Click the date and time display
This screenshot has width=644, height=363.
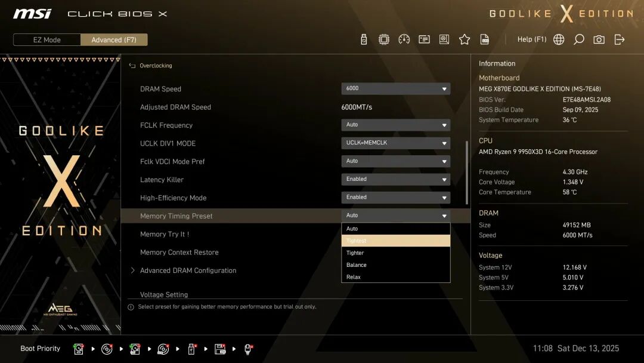point(576,348)
